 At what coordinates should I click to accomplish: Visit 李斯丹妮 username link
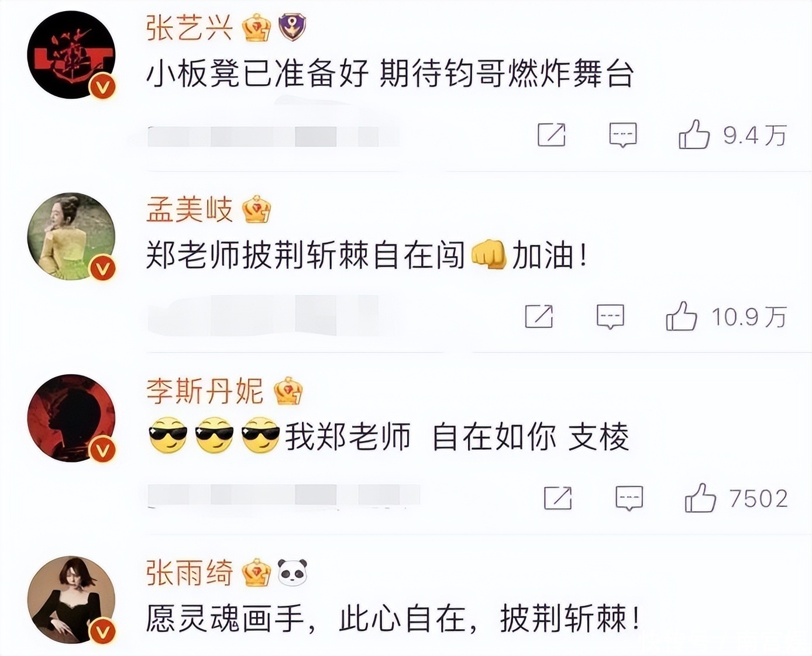[x=205, y=391]
